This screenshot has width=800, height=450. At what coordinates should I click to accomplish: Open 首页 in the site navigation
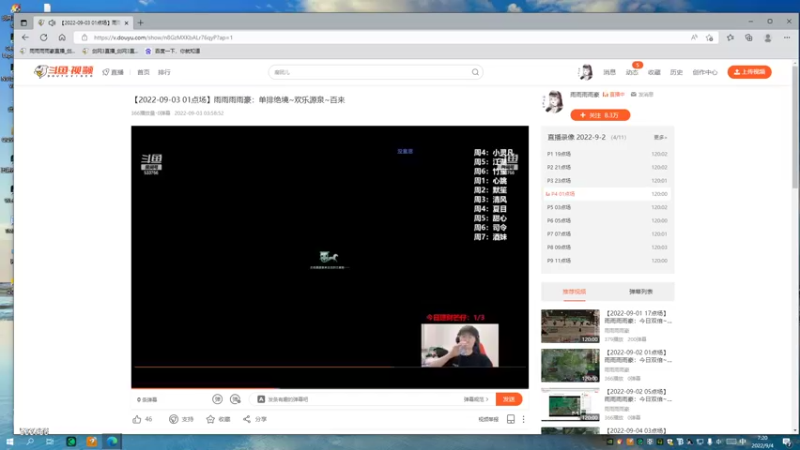pos(143,72)
